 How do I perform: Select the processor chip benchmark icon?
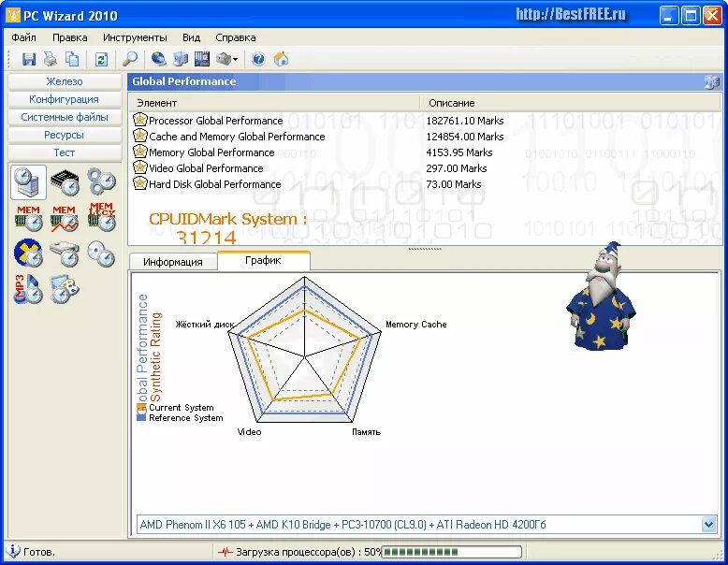[65, 182]
